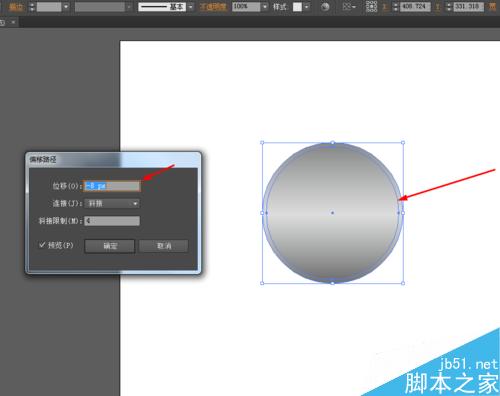Open the align options icon

(349, 7)
